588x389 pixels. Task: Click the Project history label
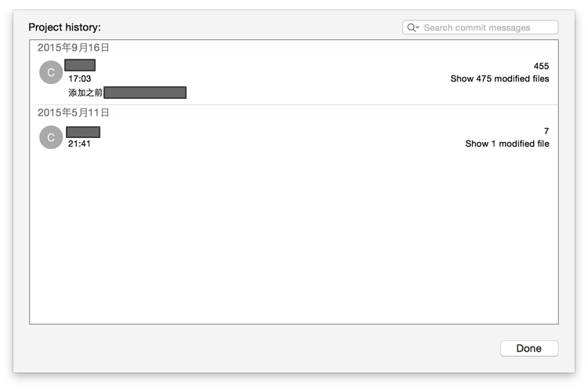tap(64, 27)
